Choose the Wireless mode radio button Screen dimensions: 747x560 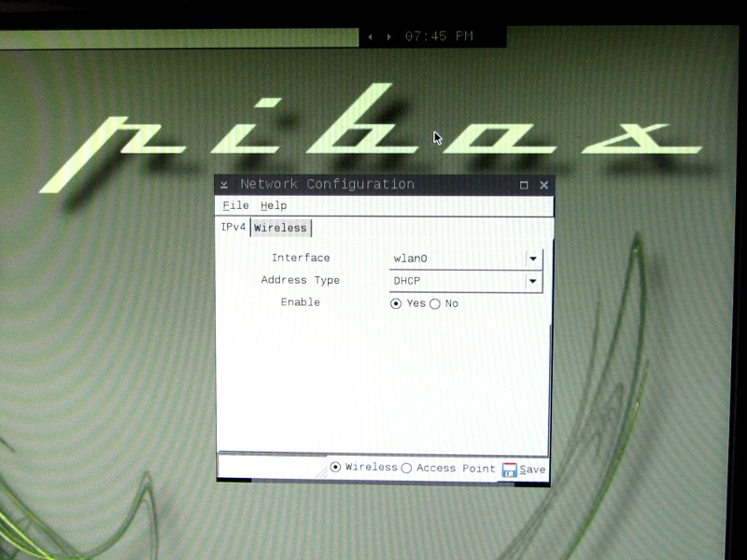click(335, 468)
